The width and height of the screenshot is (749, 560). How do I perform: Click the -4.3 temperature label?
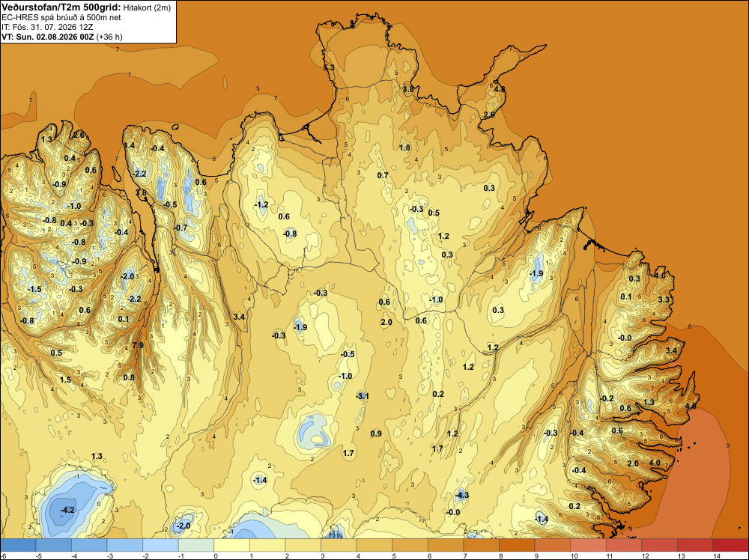[462, 495]
